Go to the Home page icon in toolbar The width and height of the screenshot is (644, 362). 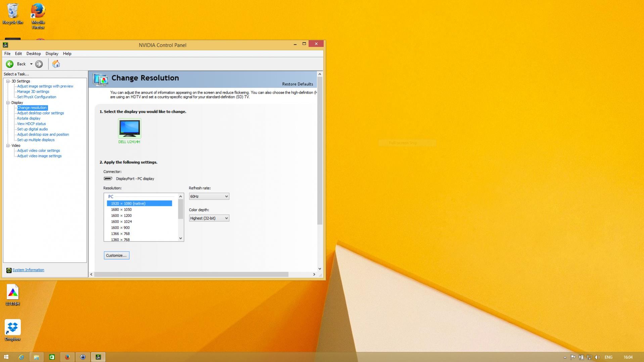56,64
